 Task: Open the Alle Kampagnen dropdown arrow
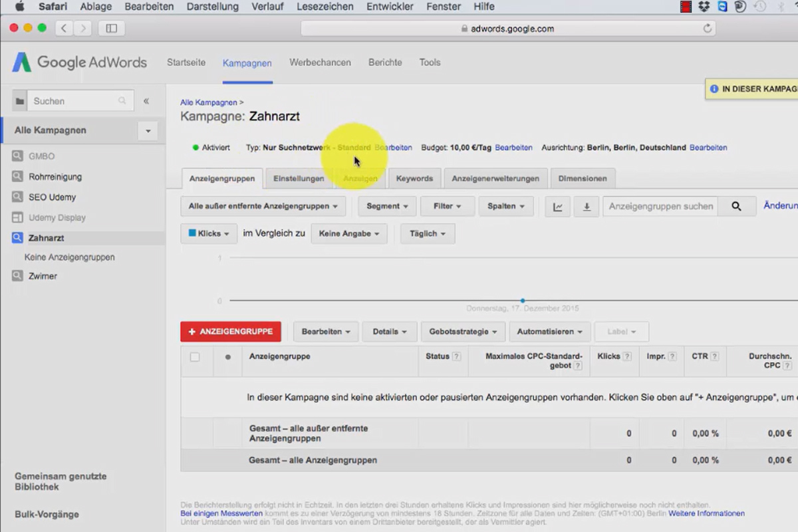148,131
